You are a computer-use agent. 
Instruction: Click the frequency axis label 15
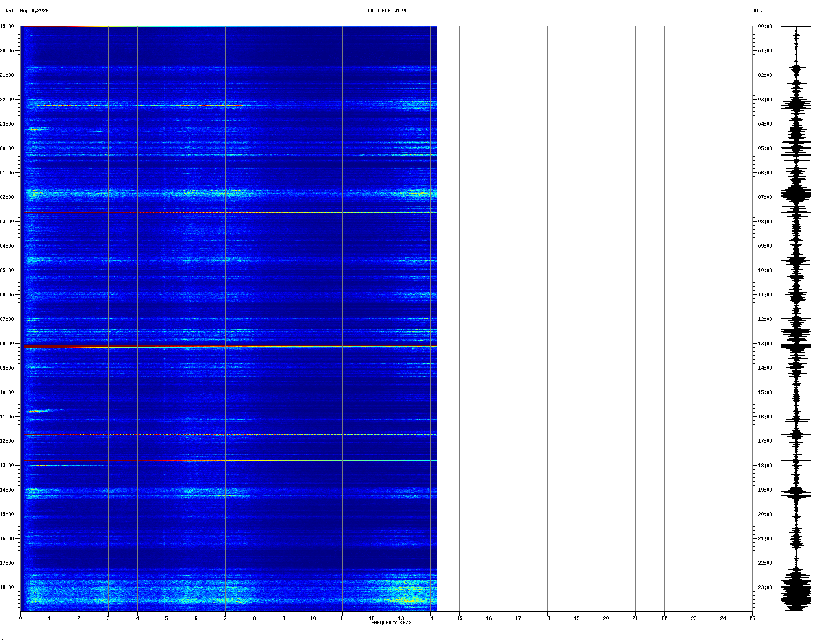click(459, 618)
